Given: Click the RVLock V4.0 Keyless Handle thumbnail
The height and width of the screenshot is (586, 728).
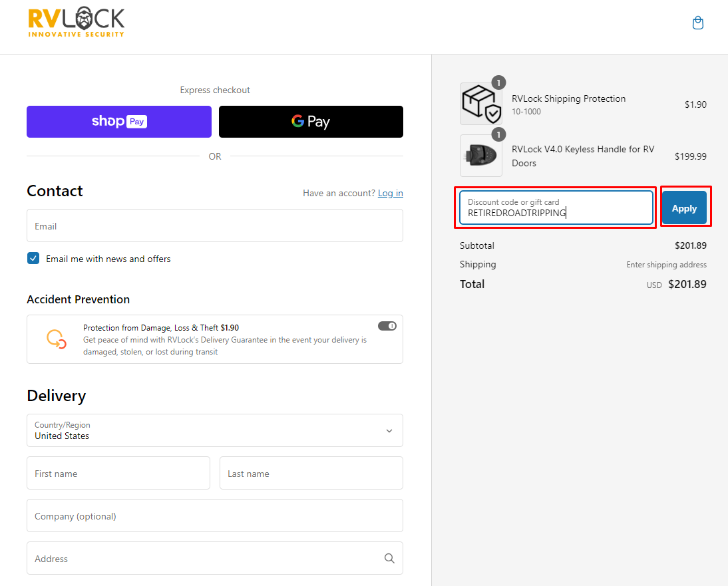Looking at the screenshot, I should tap(480, 156).
